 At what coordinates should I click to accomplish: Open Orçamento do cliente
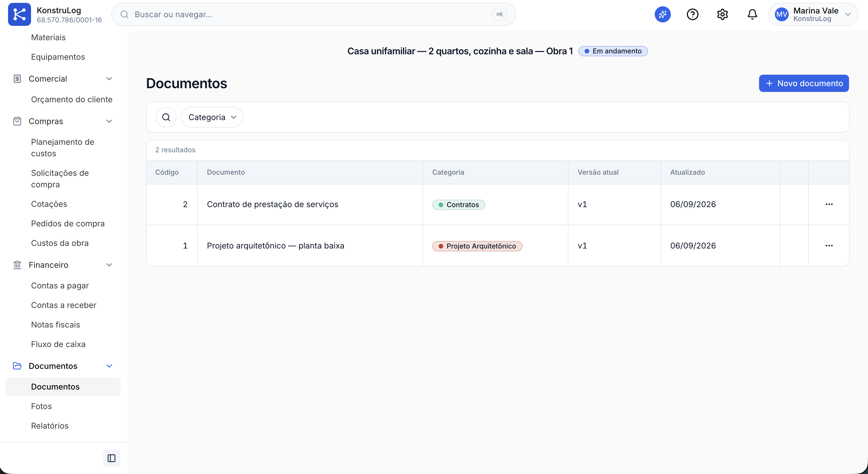coord(72,99)
